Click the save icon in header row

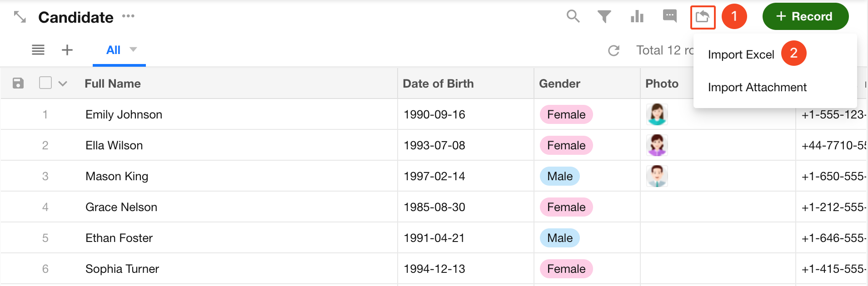point(18,83)
